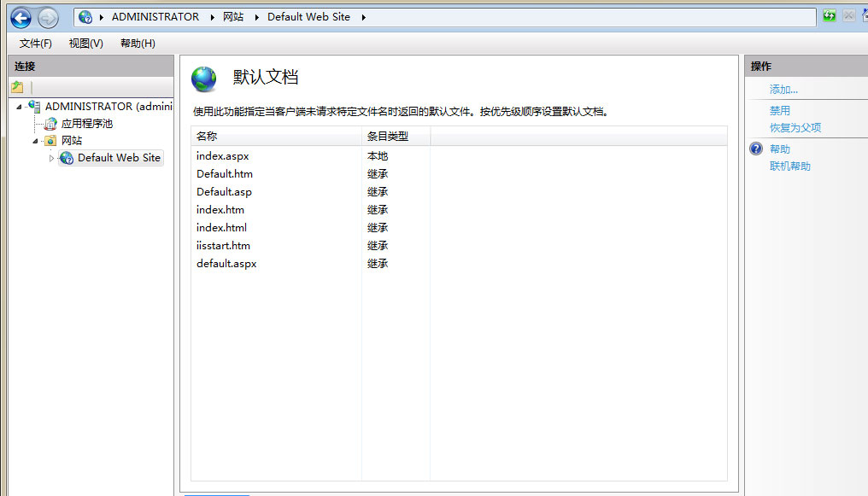
Task: Click the Default Web Site globe icon
Action: click(67, 158)
